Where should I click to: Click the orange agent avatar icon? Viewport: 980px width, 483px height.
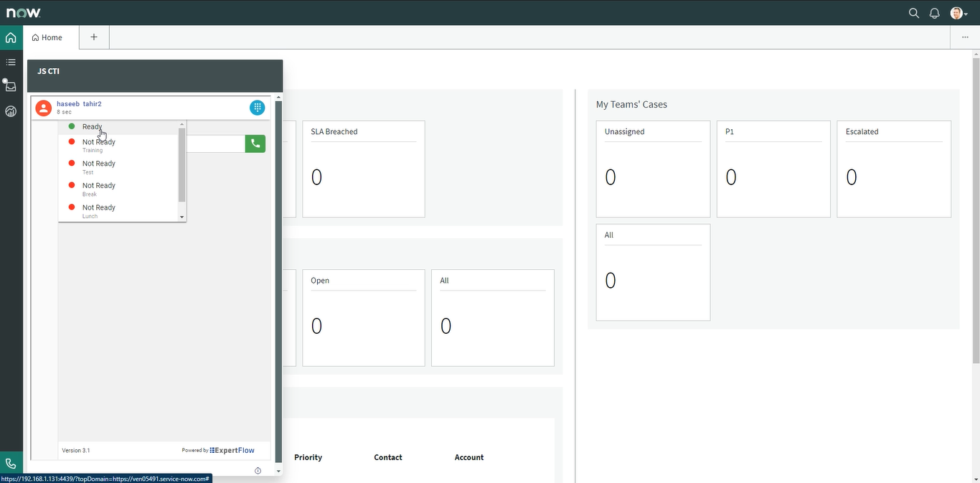(x=44, y=108)
